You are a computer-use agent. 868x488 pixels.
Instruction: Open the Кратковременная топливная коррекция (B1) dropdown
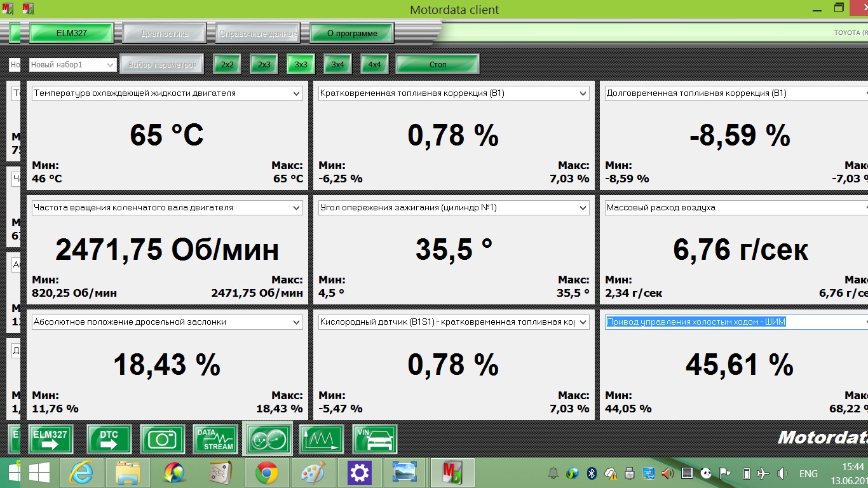pyautogui.click(x=454, y=93)
